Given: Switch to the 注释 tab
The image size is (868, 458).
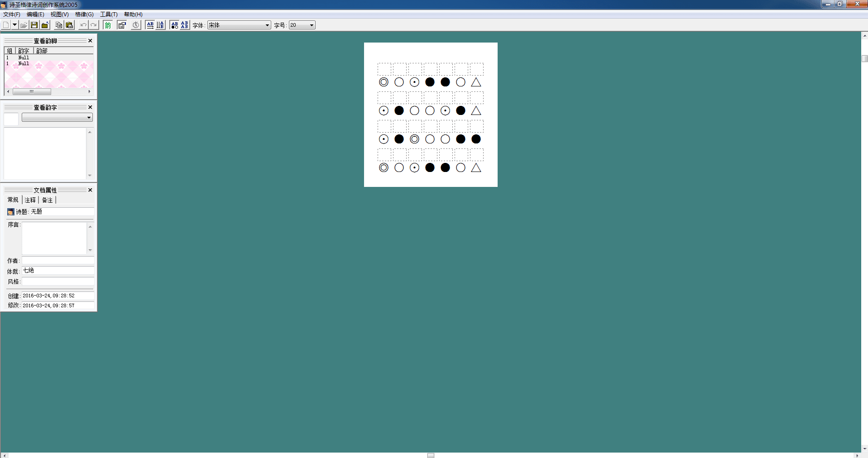Looking at the screenshot, I should (30, 200).
